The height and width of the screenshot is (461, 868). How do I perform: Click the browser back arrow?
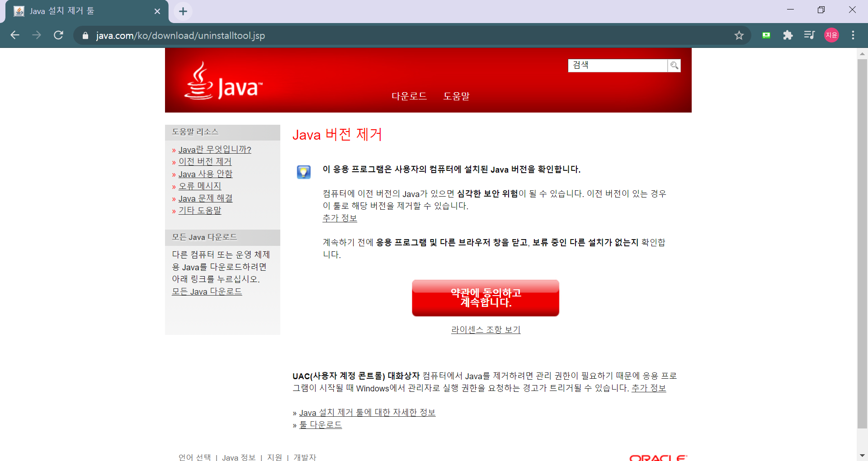coord(15,35)
